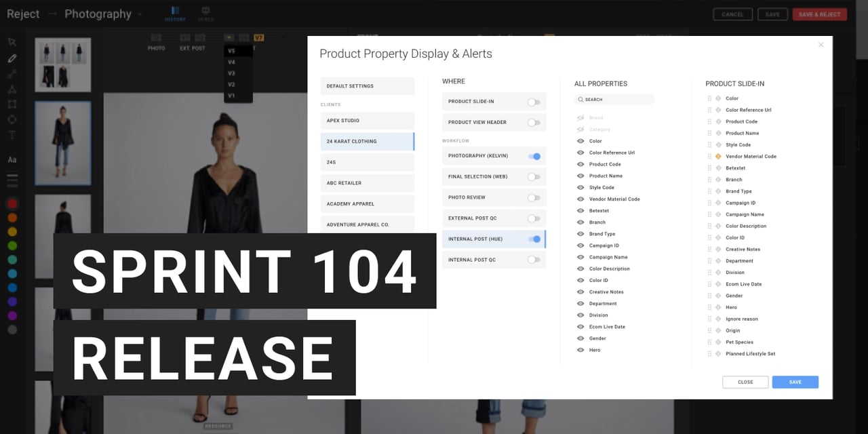Enable the Product Slide-In toggle
The image size is (868, 434).
click(x=534, y=102)
